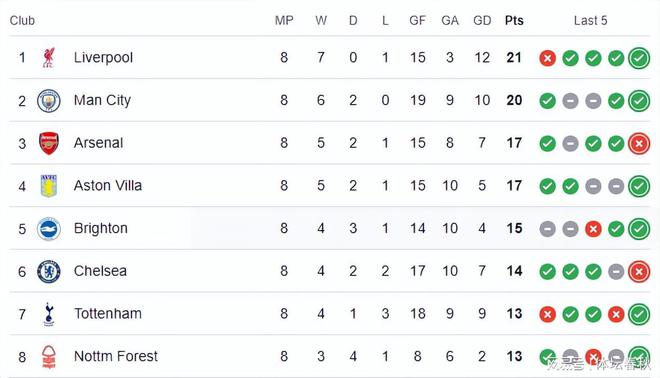Click the MP column header
The image size is (660, 378).
click(284, 21)
